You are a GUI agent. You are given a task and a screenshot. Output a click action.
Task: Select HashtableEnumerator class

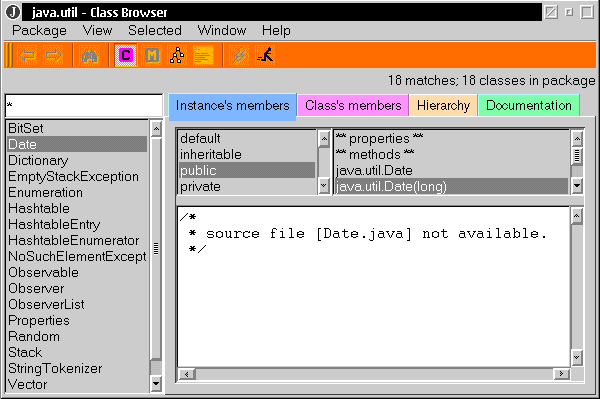77,241
